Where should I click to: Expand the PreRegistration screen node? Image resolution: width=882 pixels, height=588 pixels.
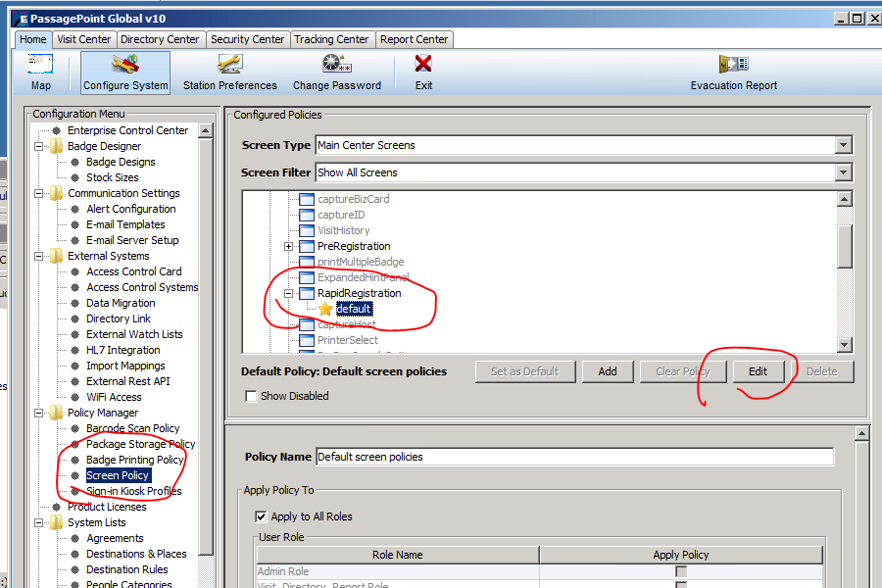pyautogui.click(x=288, y=246)
